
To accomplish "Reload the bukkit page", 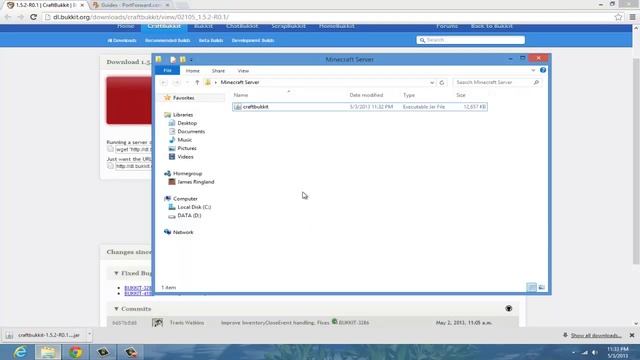I will pos(33,17).
